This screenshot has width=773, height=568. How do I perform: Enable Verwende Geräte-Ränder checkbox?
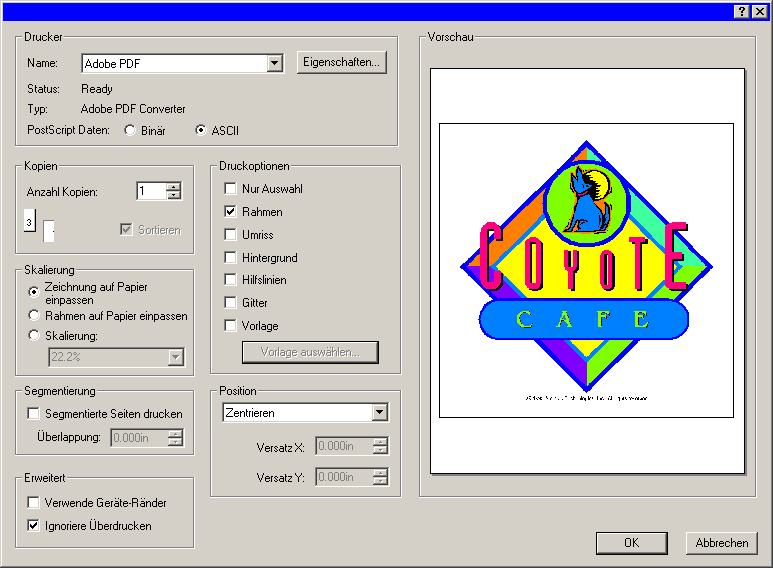pos(34,502)
